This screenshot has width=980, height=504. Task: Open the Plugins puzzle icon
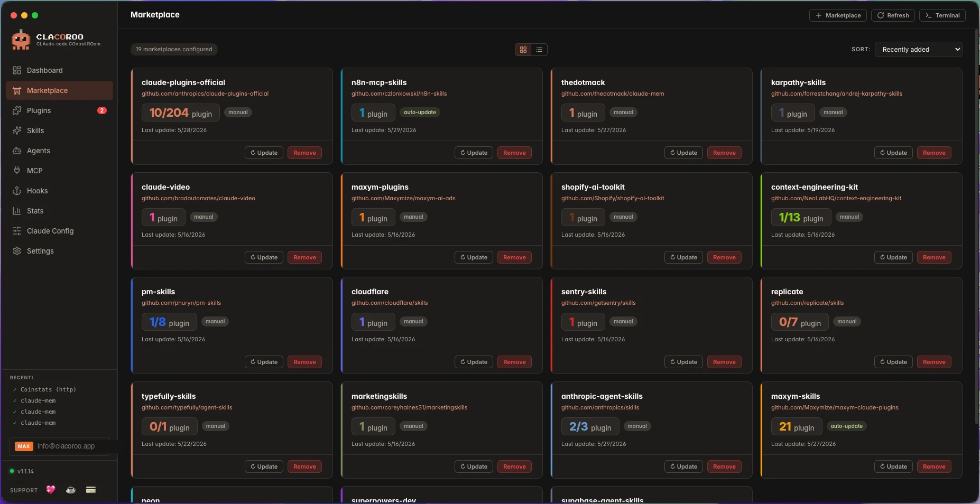17,110
